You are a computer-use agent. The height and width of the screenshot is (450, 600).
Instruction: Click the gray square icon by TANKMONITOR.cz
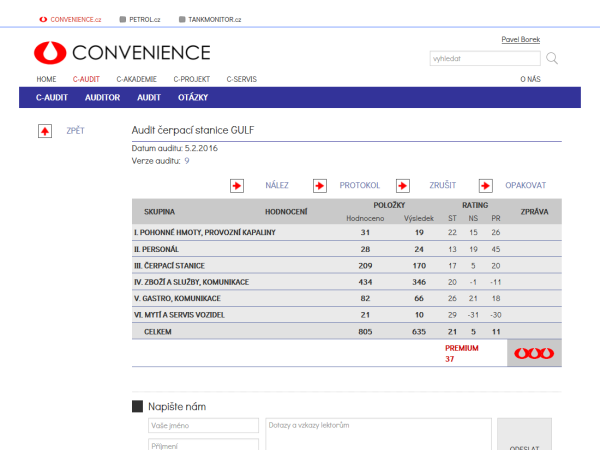click(x=182, y=19)
